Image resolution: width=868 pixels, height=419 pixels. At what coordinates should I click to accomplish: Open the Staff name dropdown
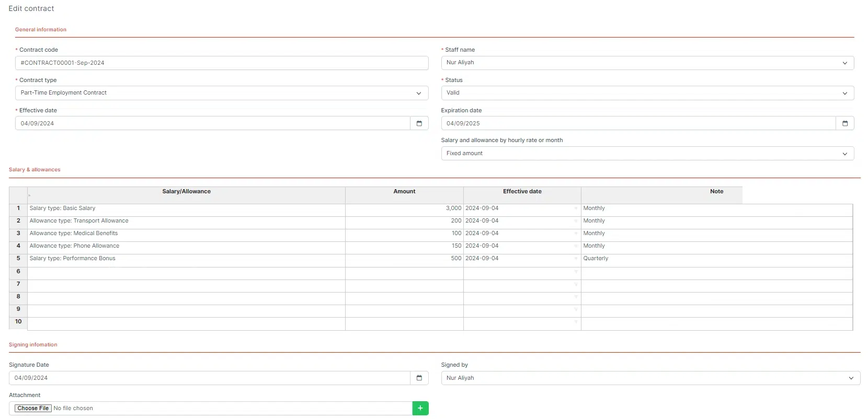tap(647, 63)
